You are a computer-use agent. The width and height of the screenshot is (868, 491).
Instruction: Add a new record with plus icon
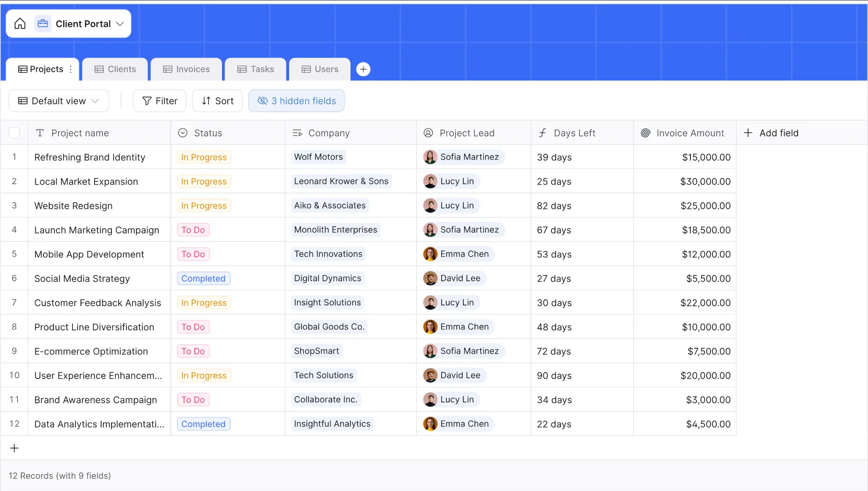[x=14, y=448]
